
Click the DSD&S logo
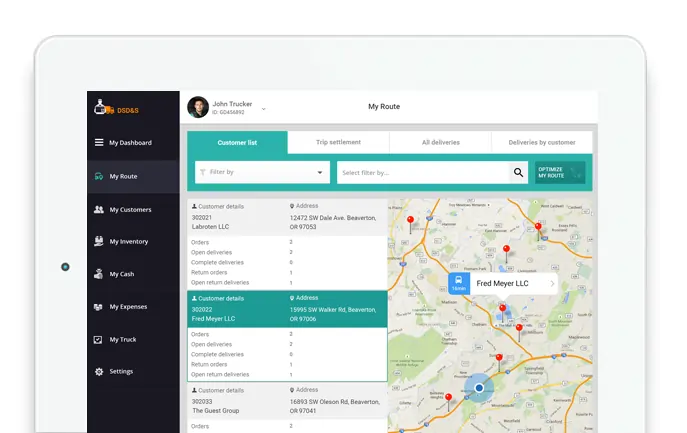(x=114, y=107)
